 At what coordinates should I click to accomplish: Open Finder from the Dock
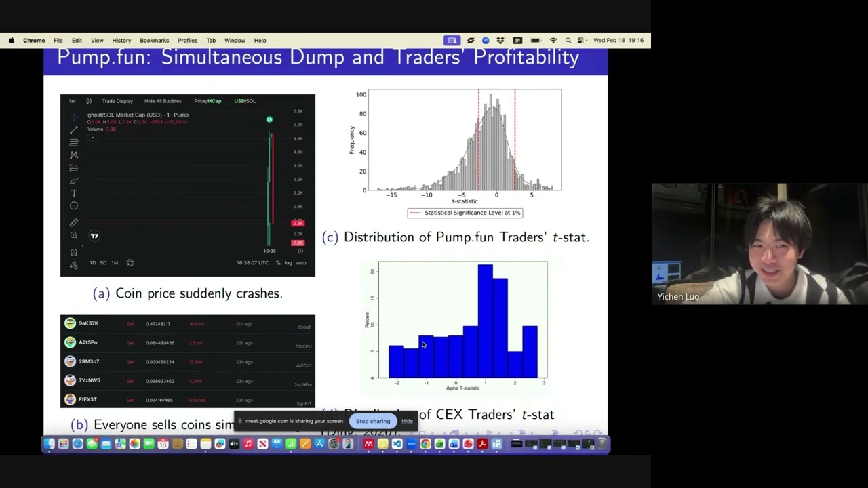point(49,445)
